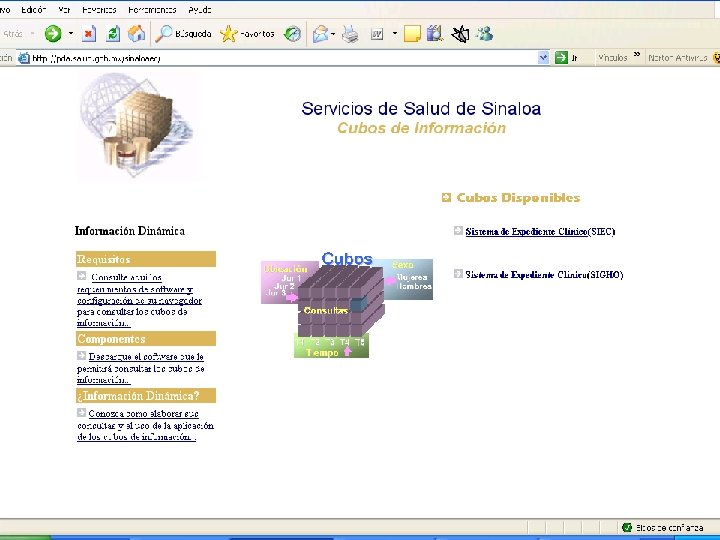Click the Servicios de Salud de Sinaloa title

coord(421,109)
